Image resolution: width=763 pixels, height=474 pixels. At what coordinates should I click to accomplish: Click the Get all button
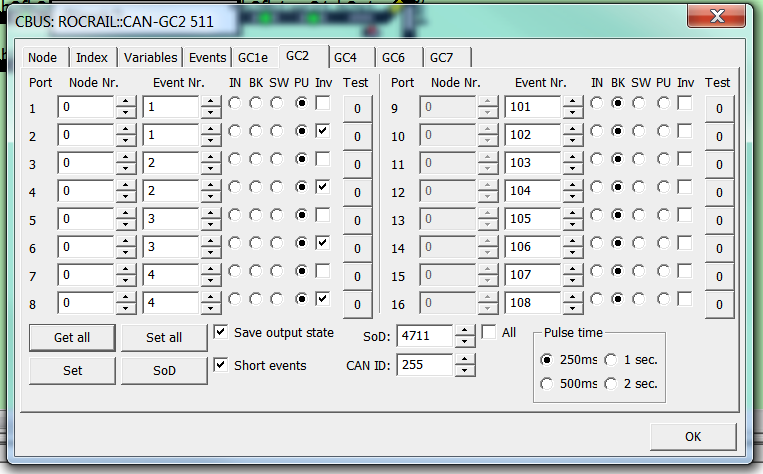(72, 338)
